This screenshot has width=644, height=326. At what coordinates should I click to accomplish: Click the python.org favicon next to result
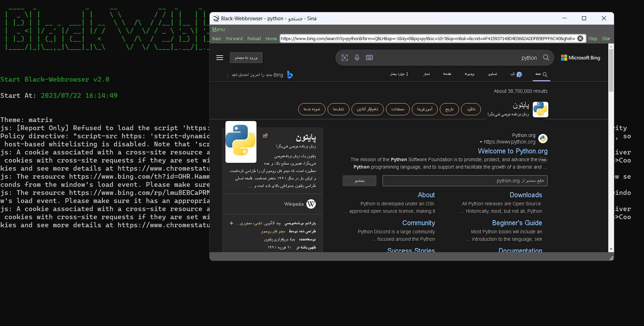[543, 139]
